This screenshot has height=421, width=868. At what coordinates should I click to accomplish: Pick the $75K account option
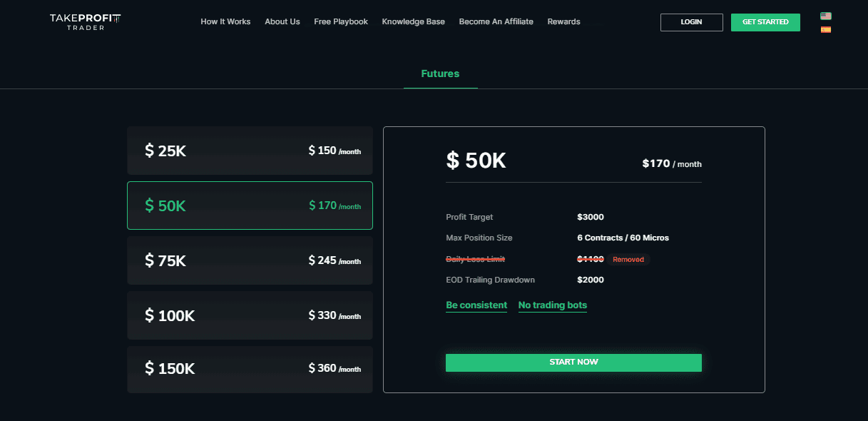[x=250, y=260]
